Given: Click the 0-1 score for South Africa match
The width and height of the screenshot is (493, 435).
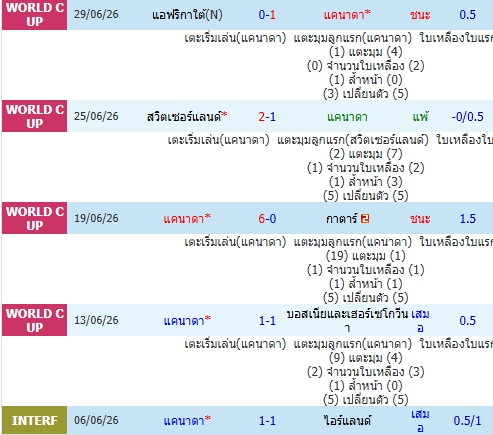Looking at the screenshot, I should [267, 15].
